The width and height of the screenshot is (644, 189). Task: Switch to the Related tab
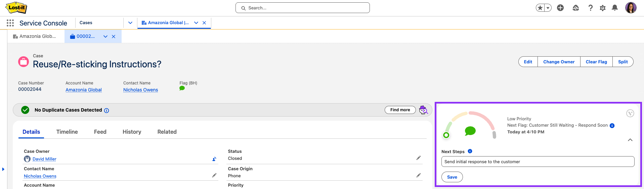pyautogui.click(x=167, y=132)
